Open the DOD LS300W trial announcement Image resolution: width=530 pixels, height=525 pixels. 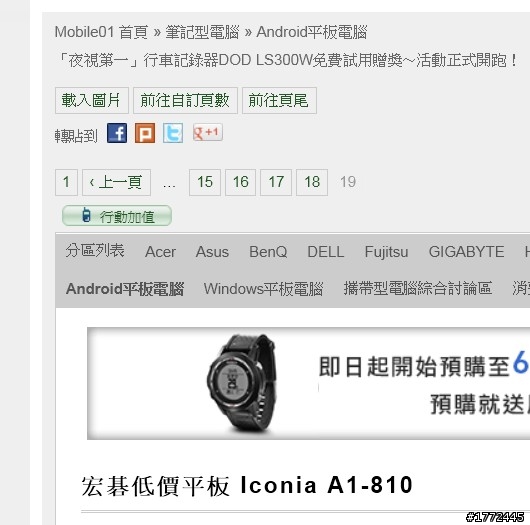point(287,61)
